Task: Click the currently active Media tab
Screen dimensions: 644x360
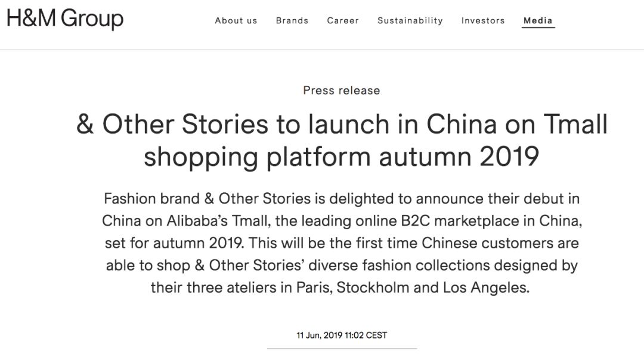Action: coord(537,20)
